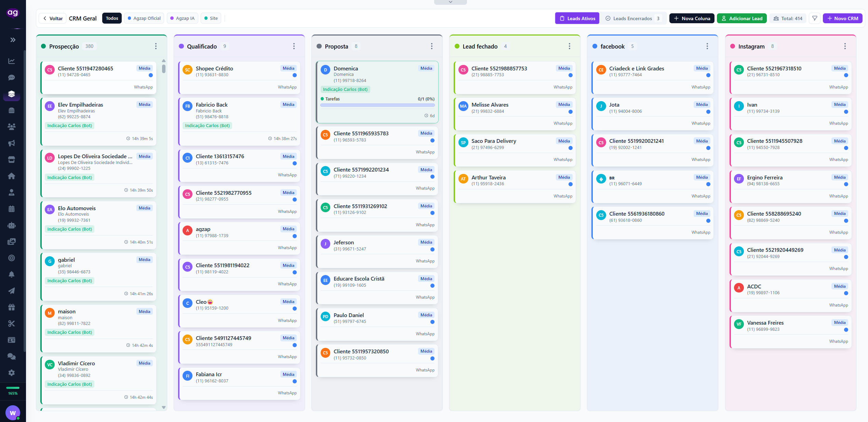Open the megaphone campaigns icon in sidebar
The height and width of the screenshot is (422, 868).
point(12,143)
